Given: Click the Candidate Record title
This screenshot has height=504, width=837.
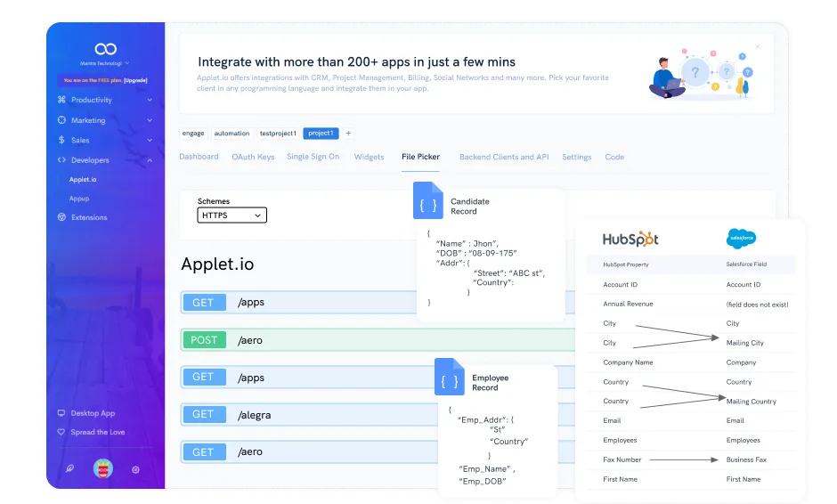Looking at the screenshot, I should coord(470,206).
